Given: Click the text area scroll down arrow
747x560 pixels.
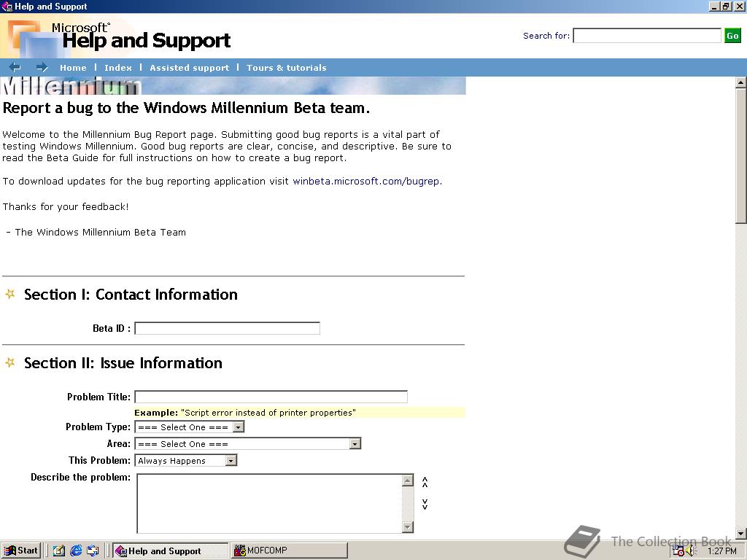Looking at the screenshot, I should click(x=407, y=526).
